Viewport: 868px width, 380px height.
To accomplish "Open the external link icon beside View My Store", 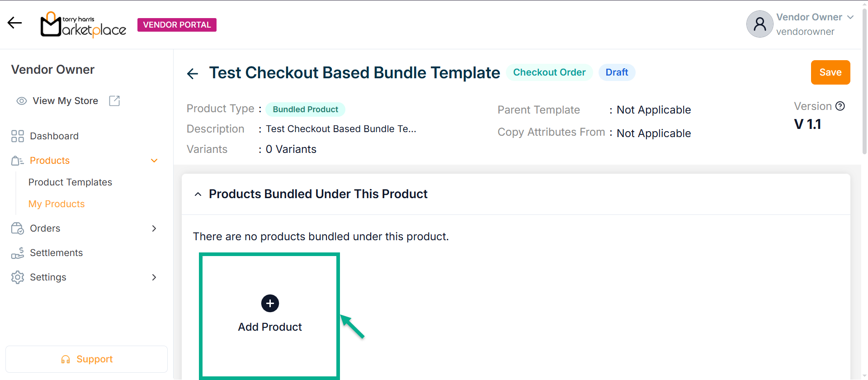I will click(114, 101).
